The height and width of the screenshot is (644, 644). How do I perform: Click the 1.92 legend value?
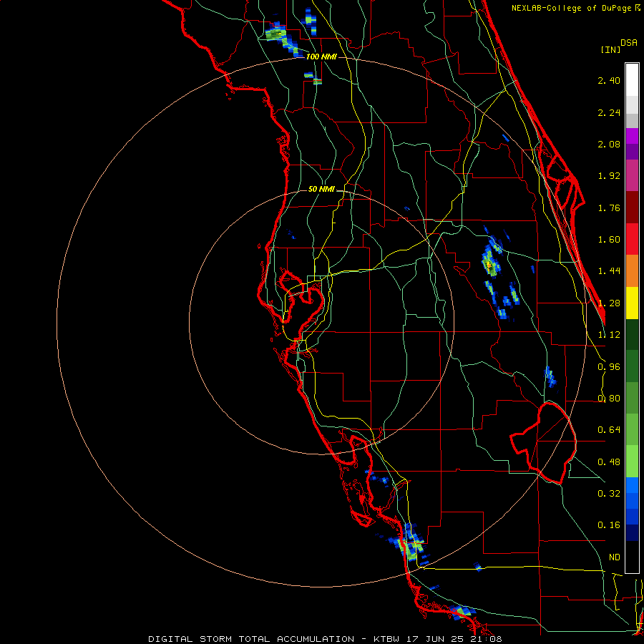[609, 176]
